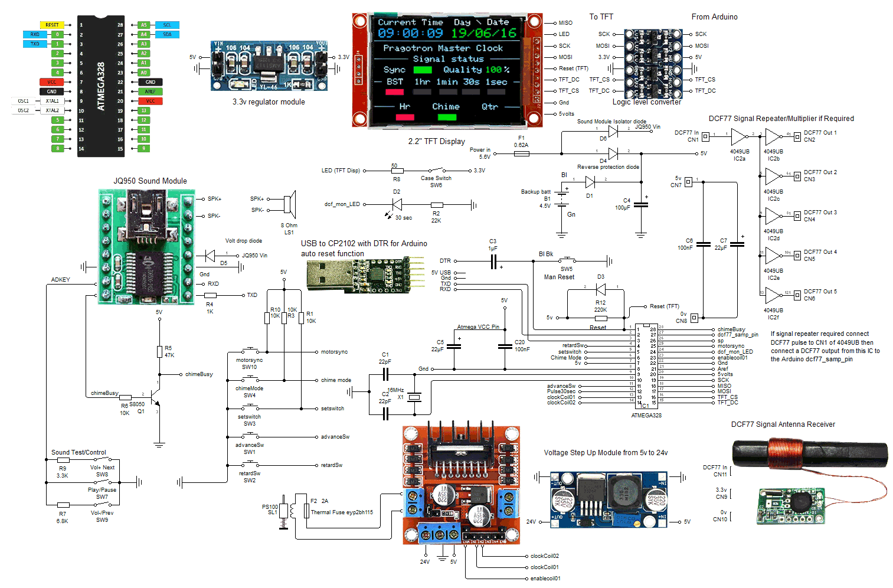
Task: Click the PS100 SL1 solenoid symbol
Action: [x=283, y=511]
